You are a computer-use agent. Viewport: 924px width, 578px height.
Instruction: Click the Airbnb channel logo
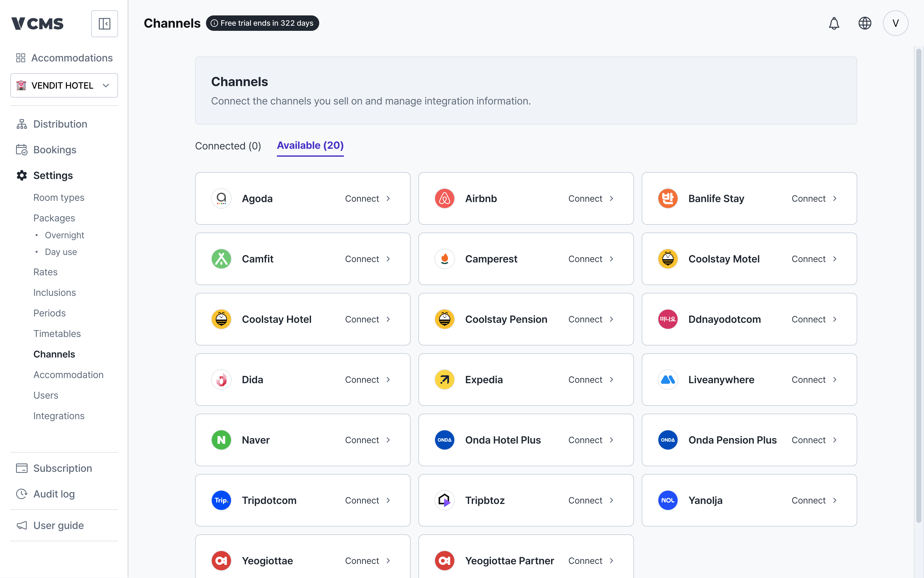tap(444, 198)
